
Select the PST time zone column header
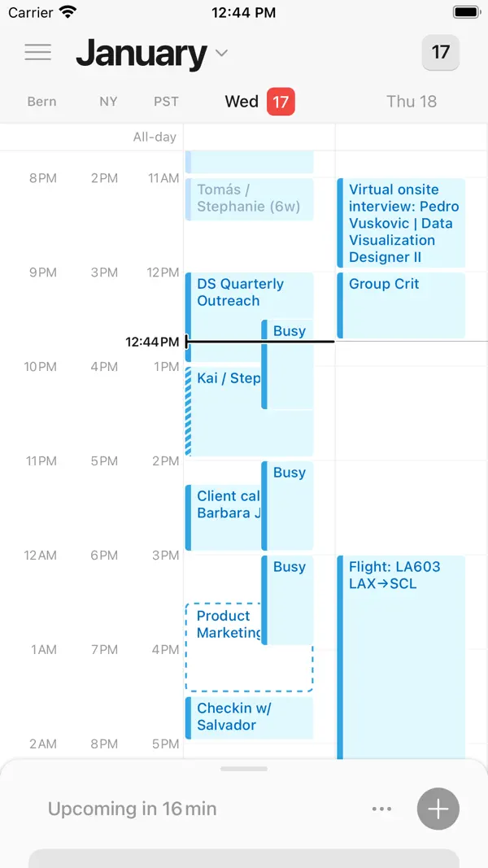pyautogui.click(x=166, y=102)
